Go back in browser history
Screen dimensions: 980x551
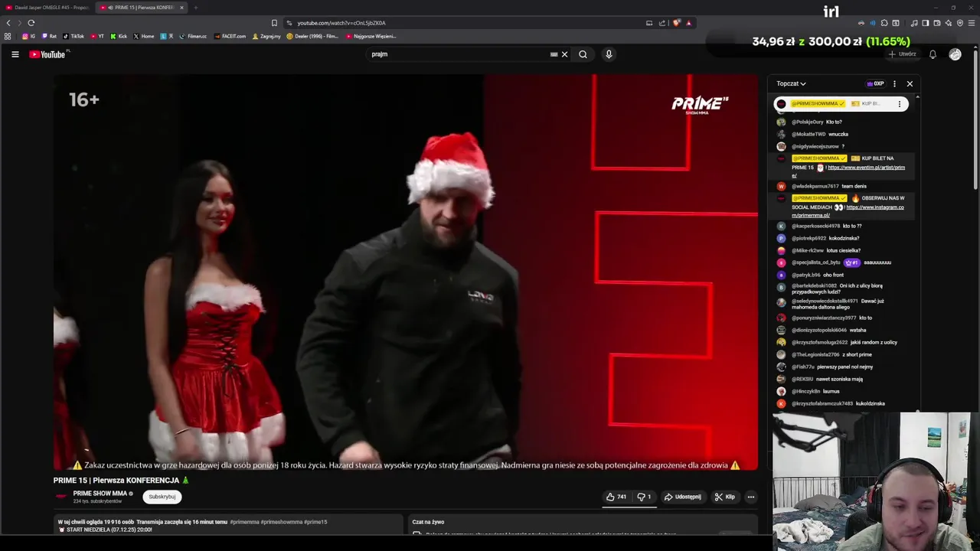(8, 23)
